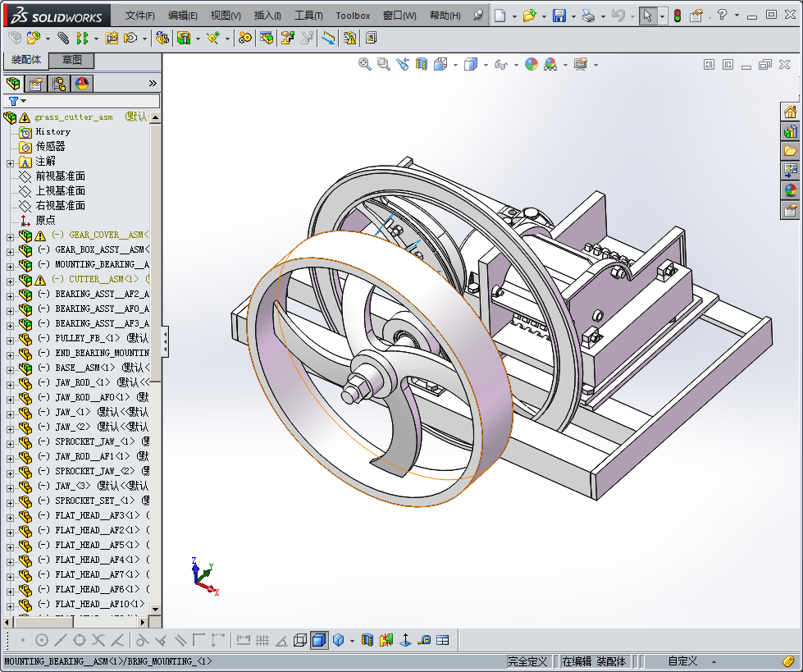
Task: Click Zoom to Fit magnifier icon
Action: click(x=365, y=64)
